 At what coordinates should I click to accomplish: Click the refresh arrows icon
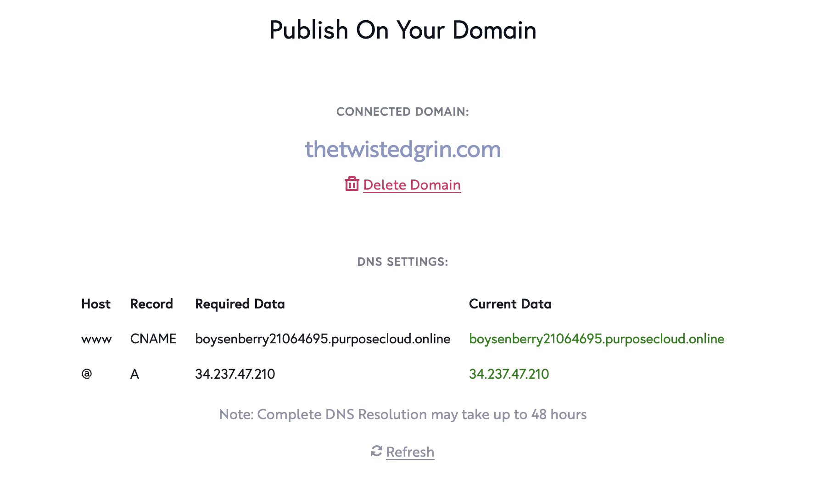377,451
